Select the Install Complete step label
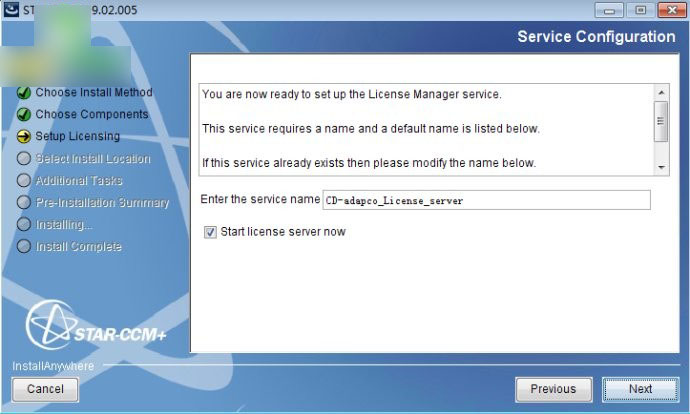 coord(78,246)
